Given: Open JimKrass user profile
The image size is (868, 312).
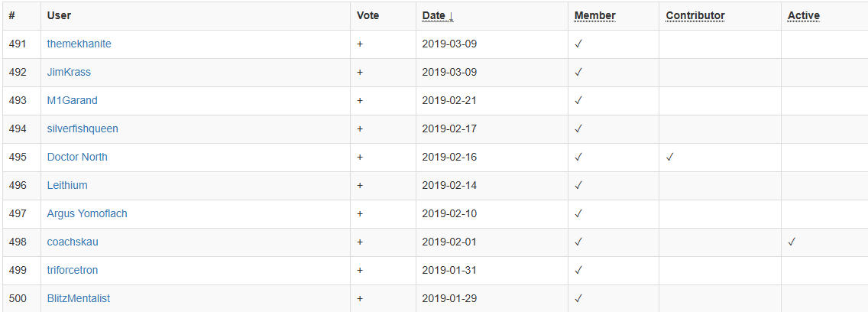Looking at the screenshot, I should click(69, 72).
